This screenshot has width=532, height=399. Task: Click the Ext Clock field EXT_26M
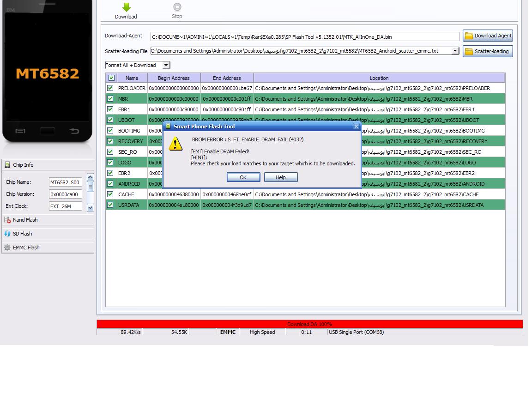[66, 206]
